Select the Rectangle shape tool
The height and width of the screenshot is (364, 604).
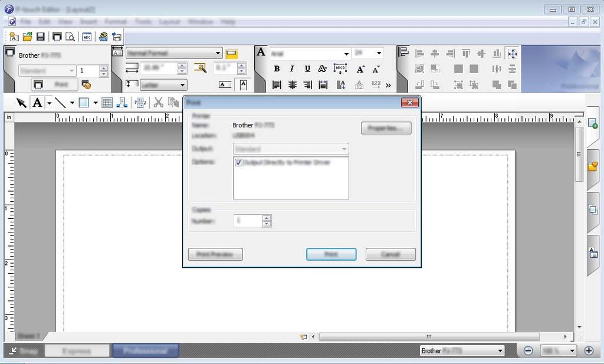tap(84, 103)
